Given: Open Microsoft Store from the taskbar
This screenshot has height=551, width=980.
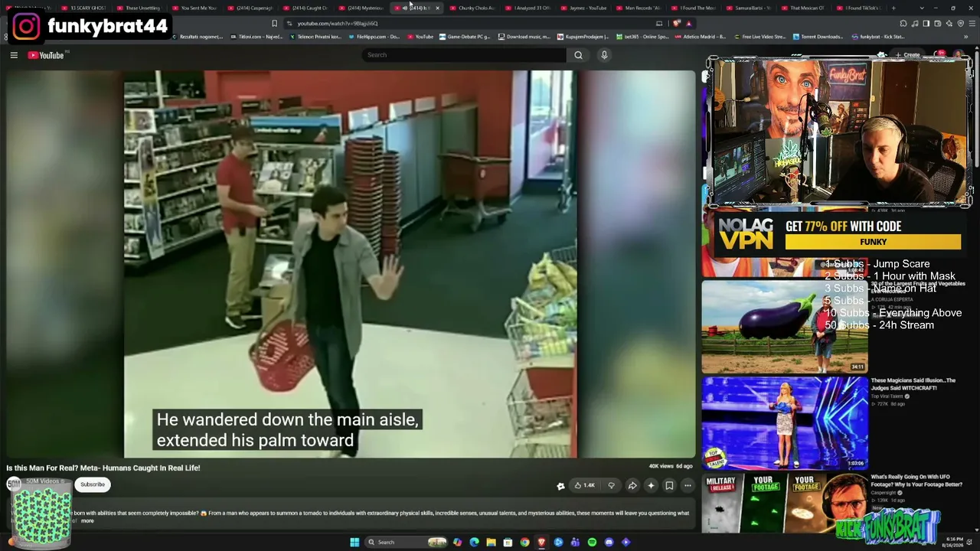Looking at the screenshot, I should click(508, 543).
